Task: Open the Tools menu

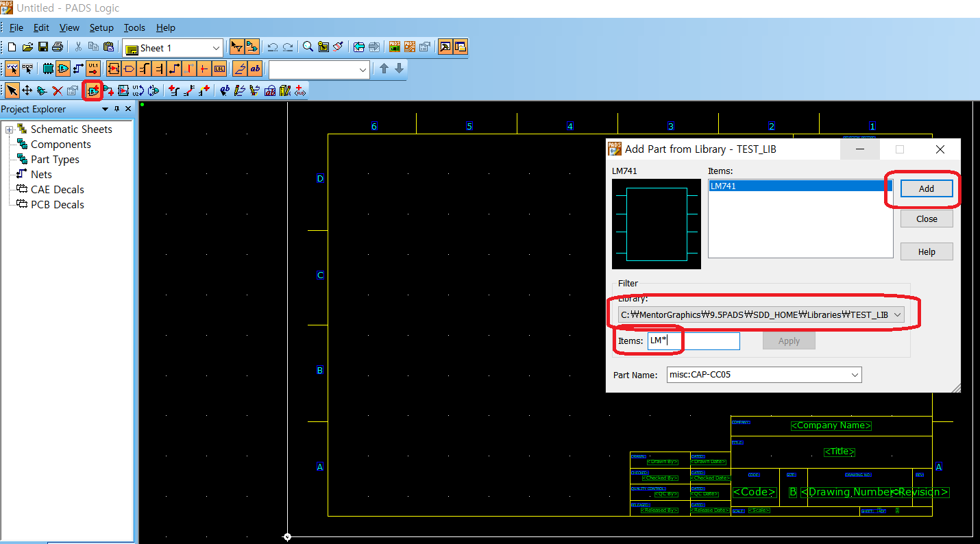Action: click(134, 27)
